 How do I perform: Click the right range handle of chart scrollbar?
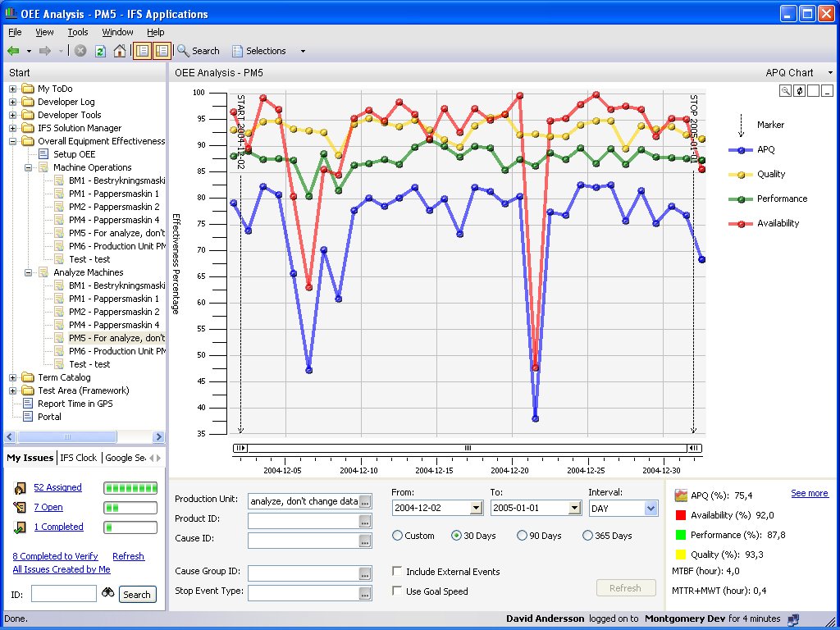coord(694,448)
